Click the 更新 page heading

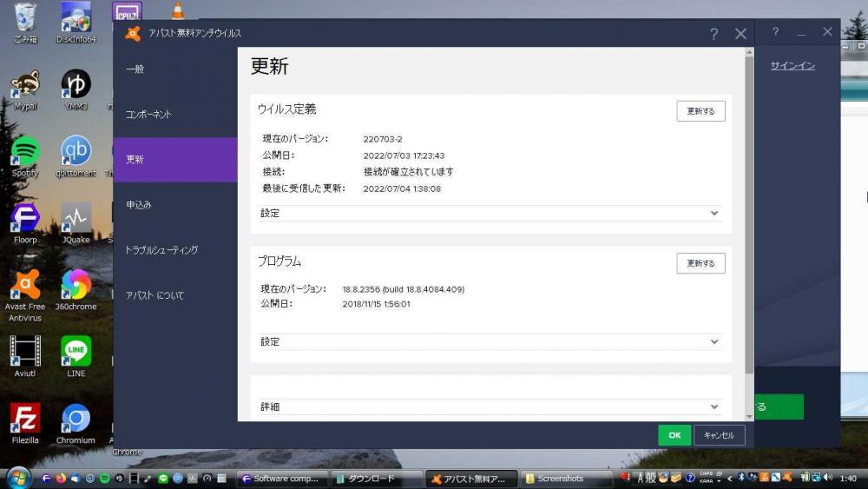pyautogui.click(x=270, y=67)
